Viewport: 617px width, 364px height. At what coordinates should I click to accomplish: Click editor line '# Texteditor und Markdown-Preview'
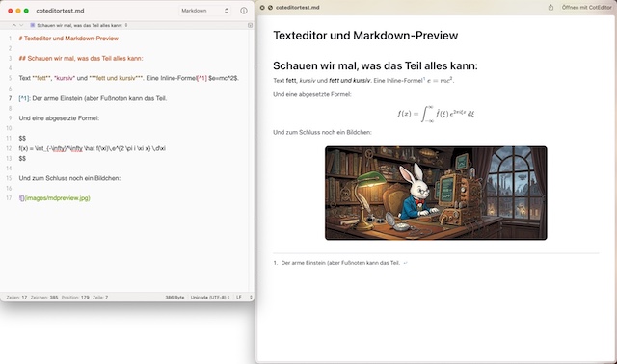pos(68,39)
